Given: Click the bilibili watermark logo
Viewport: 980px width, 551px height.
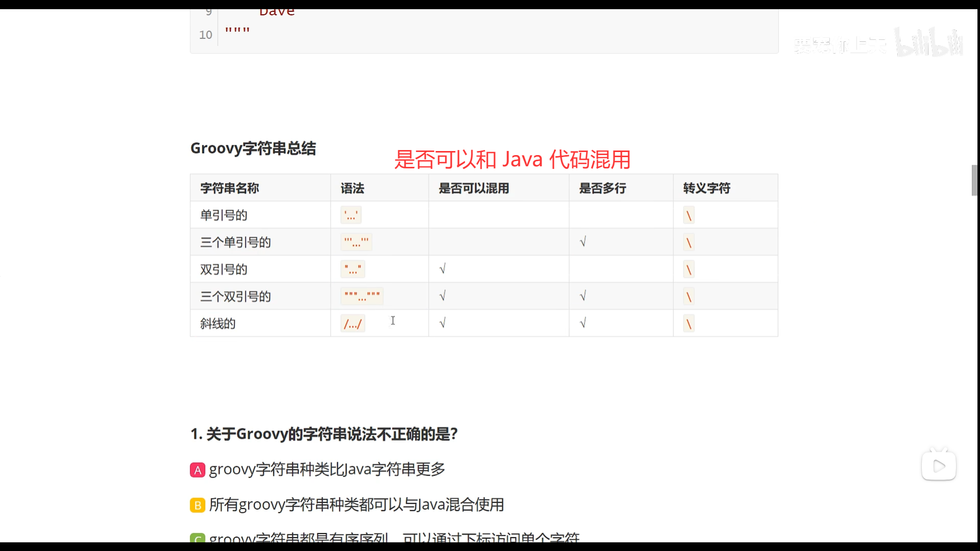Looking at the screenshot, I should click(x=929, y=43).
